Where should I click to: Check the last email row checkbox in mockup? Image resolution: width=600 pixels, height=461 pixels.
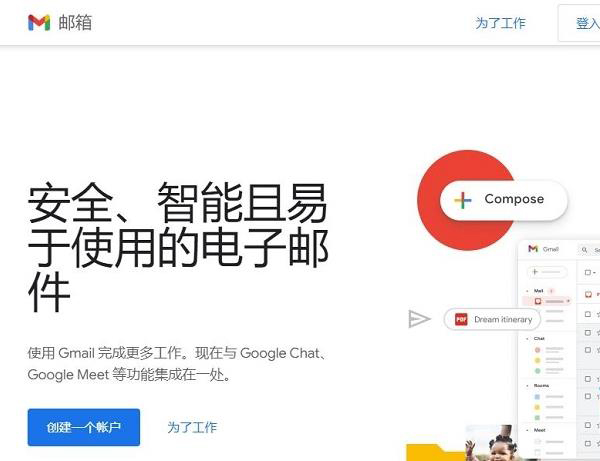588,443
